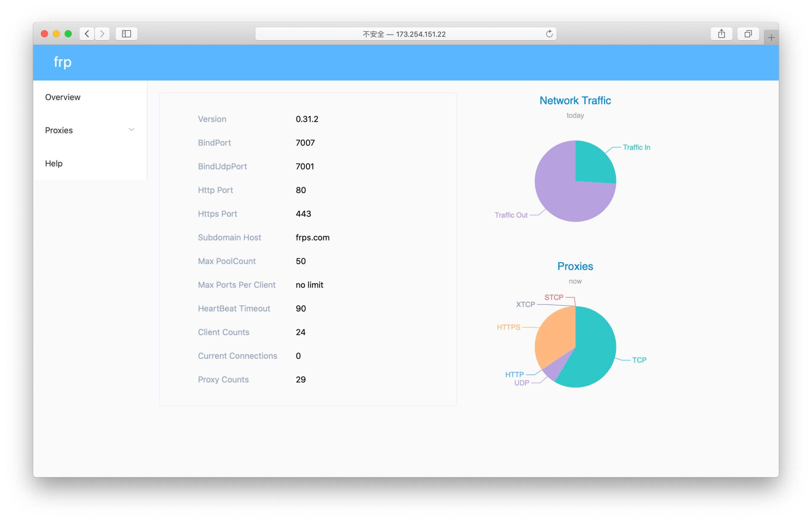
Task: Show all tabs overview button
Action: point(748,34)
